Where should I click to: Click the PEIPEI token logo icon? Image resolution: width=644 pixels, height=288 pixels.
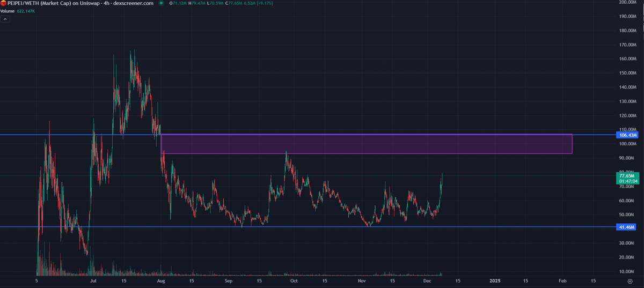[x=3, y=3]
